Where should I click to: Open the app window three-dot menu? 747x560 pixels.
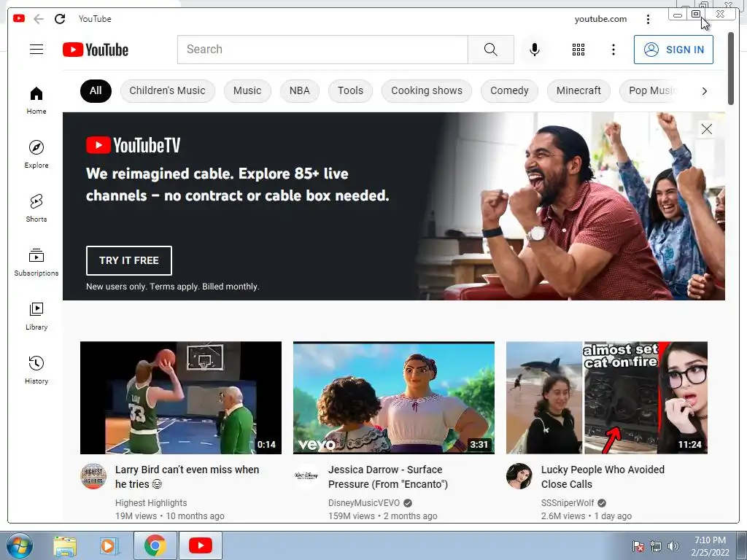[x=648, y=19]
